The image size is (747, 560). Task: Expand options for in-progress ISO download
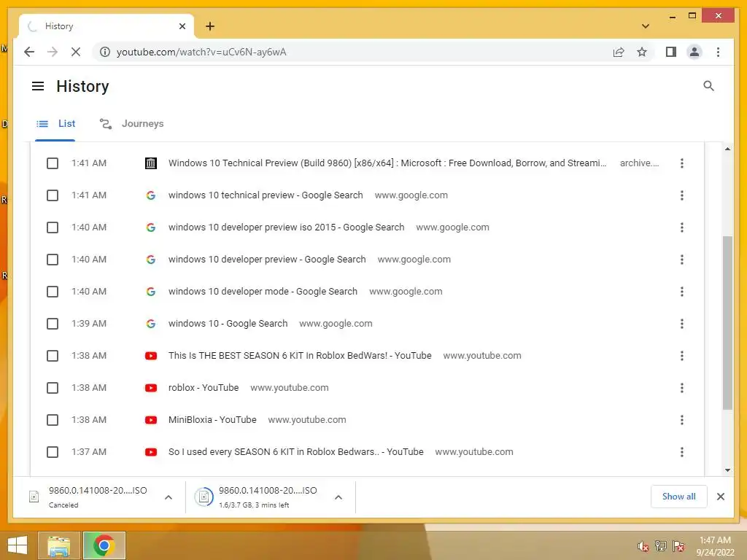(x=338, y=497)
